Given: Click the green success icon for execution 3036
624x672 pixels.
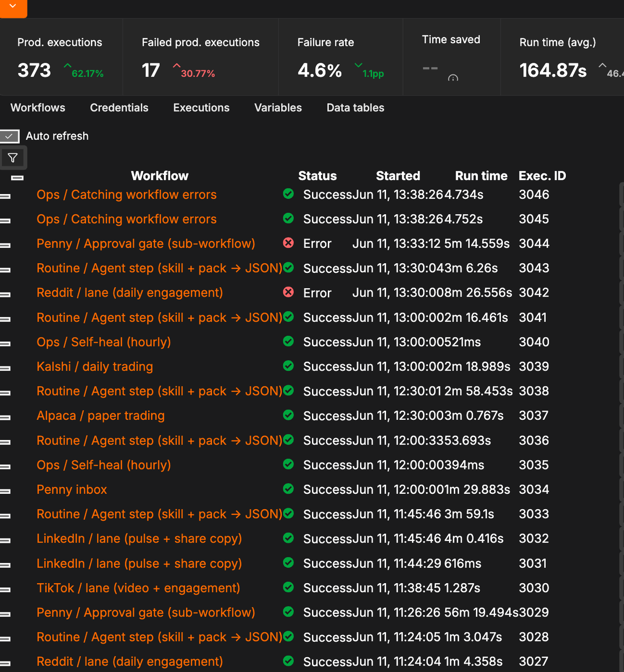Looking at the screenshot, I should click(x=288, y=439).
